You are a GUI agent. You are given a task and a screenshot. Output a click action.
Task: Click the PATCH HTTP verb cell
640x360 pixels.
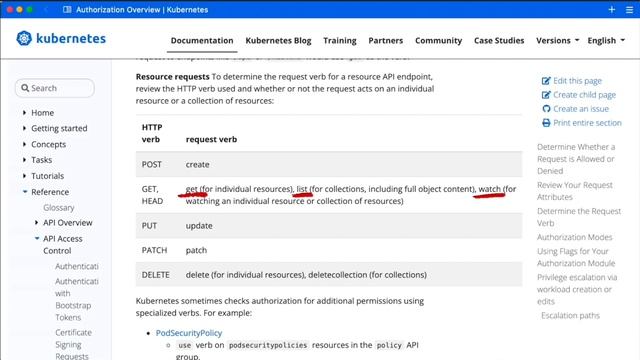[154, 250]
